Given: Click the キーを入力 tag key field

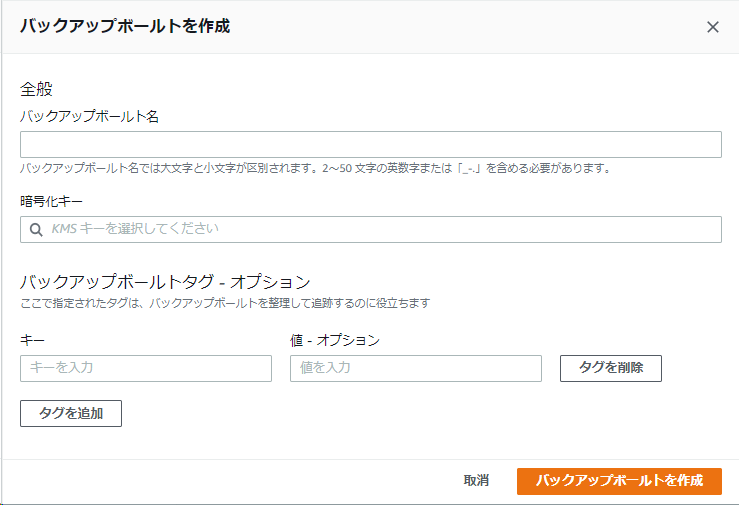Looking at the screenshot, I should point(146,368).
